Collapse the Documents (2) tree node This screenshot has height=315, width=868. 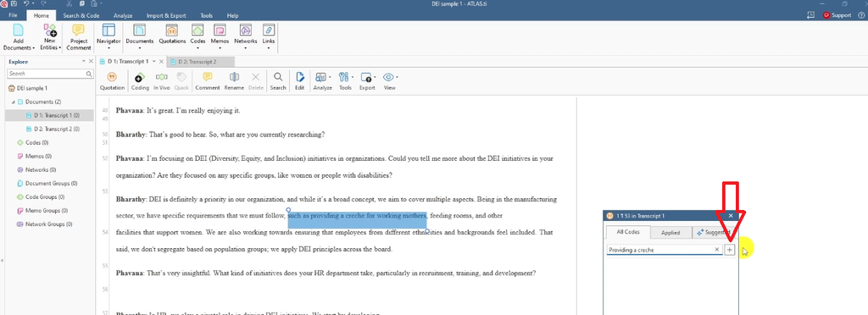[14, 102]
